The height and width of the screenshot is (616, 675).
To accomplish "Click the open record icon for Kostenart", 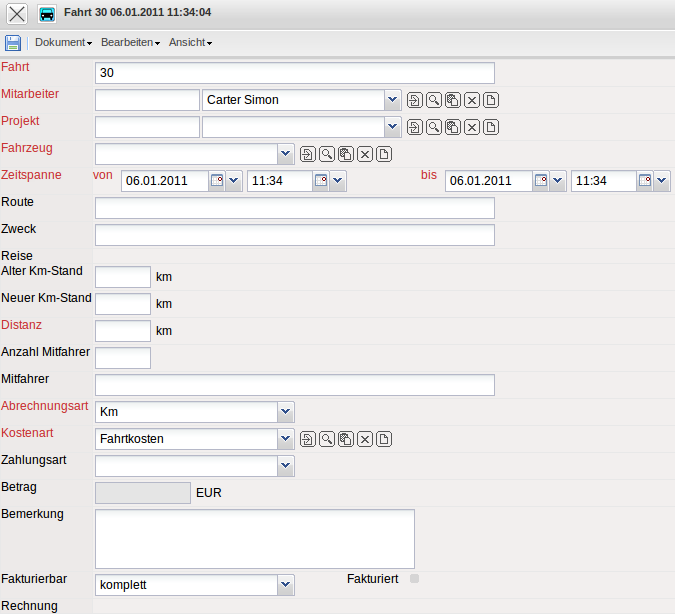I will [x=308, y=439].
